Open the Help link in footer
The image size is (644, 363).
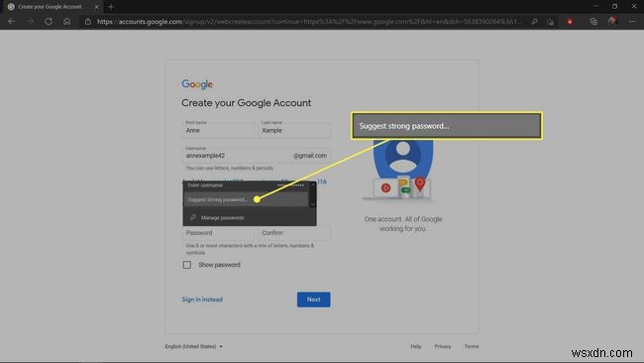tap(416, 346)
